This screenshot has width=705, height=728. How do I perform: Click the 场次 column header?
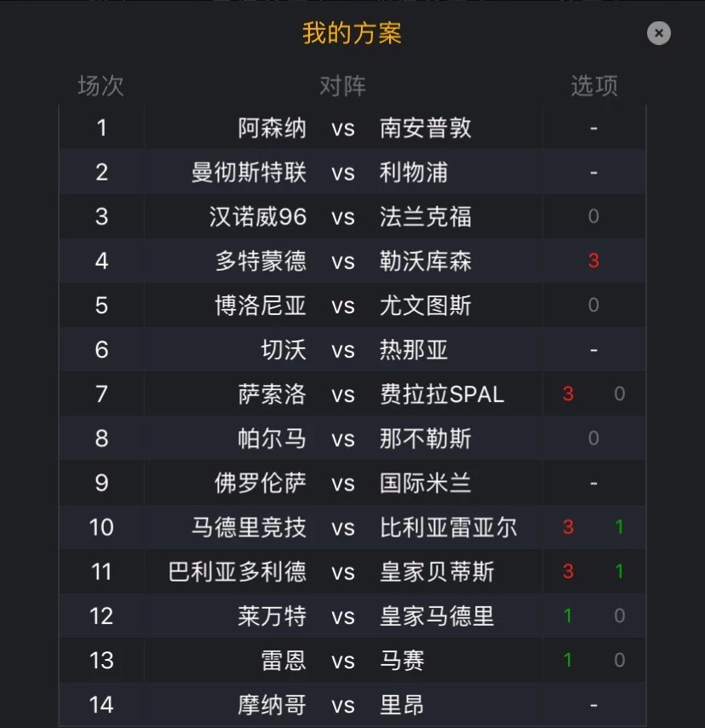[x=101, y=85]
